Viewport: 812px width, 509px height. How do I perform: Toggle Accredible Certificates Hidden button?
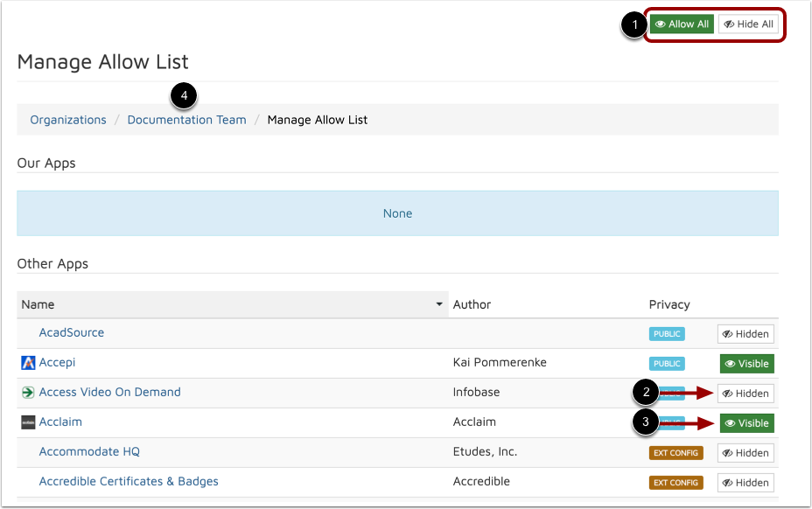pos(745,483)
